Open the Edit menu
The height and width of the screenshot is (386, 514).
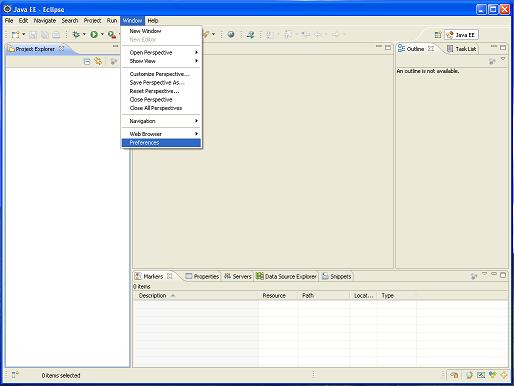(x=23, y=21)
